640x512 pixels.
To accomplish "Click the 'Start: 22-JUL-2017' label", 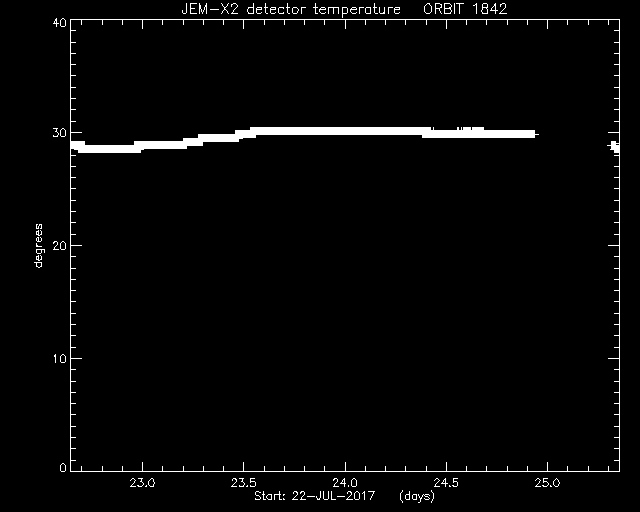I will pos(314,496).
